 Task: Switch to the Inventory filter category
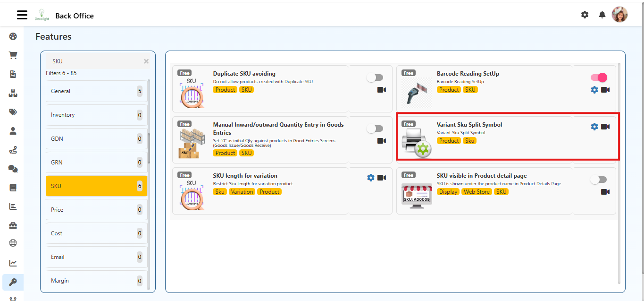click(96, 114)
